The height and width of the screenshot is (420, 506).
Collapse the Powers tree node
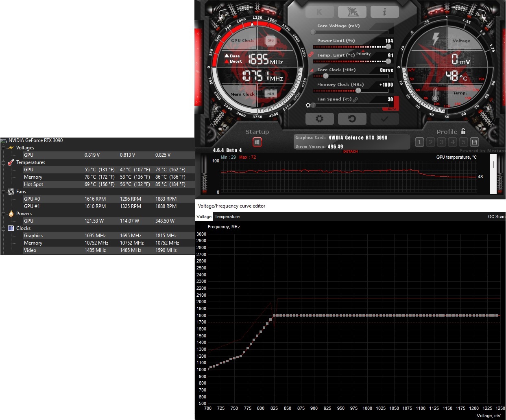(4, 214)
